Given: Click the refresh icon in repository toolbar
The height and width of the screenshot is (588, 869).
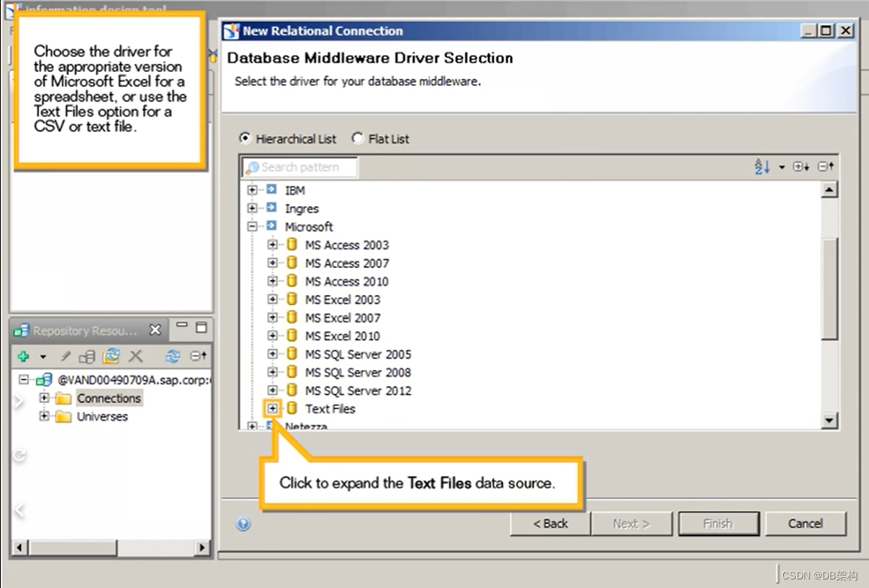Looking at the screenshot, I should [x=173, y=356].
